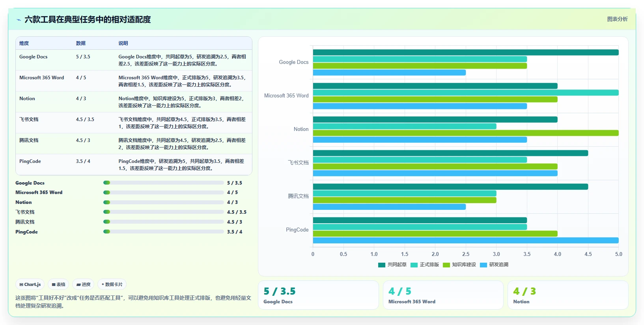Toggle the 知识库建设 legend swatch
The image size is (644, 325).
(446, 265)
